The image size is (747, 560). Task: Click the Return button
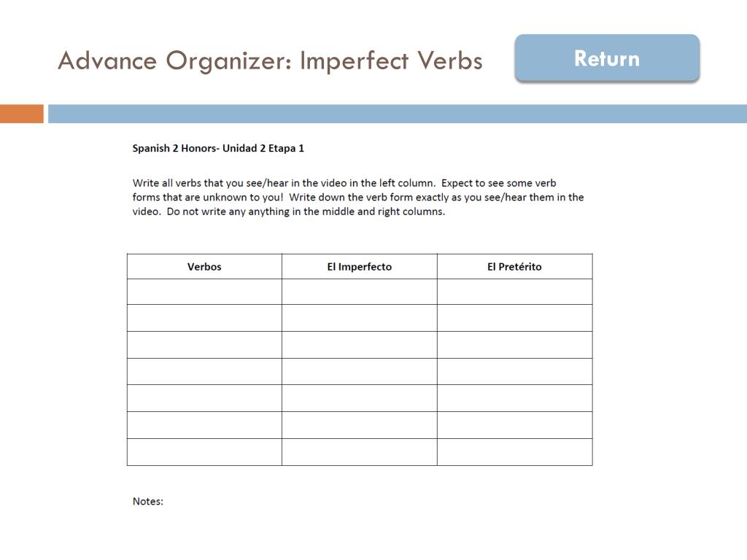click(x=607, y=58)
